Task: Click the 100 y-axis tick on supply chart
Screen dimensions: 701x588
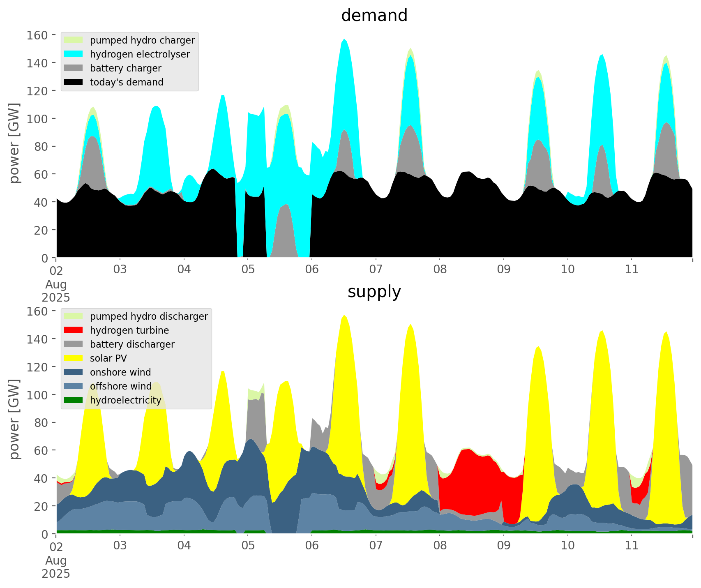Action: (37, 395)
